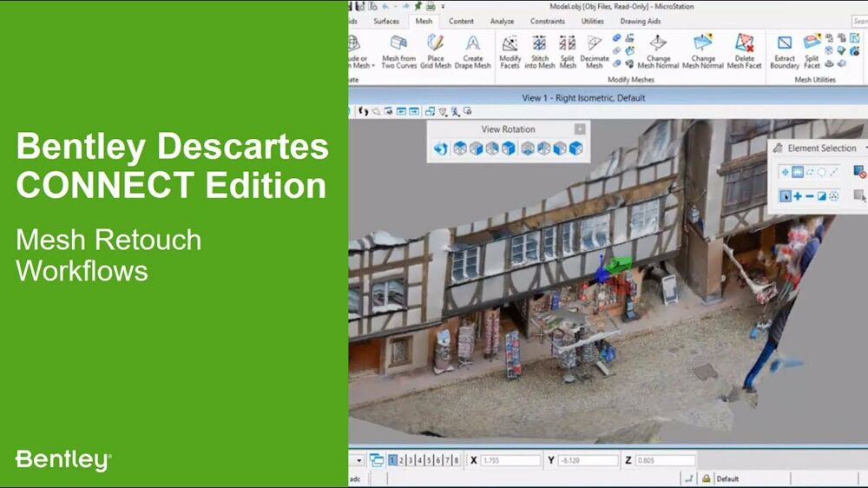Select the Split Mesh tool
The height and width of the screenshot is (488, 868).
(x=568, y=51)
